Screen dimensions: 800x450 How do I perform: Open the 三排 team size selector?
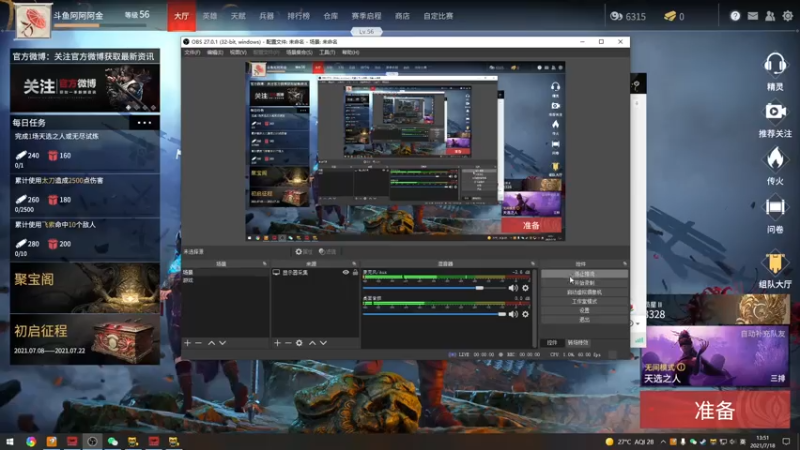click(x=778, y=378)
